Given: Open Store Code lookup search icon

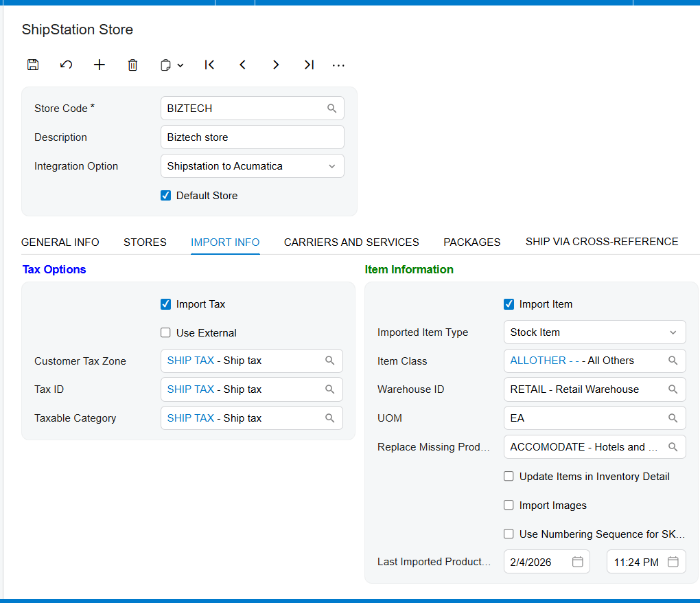Looking at the screenshot, I should point(331,108).
